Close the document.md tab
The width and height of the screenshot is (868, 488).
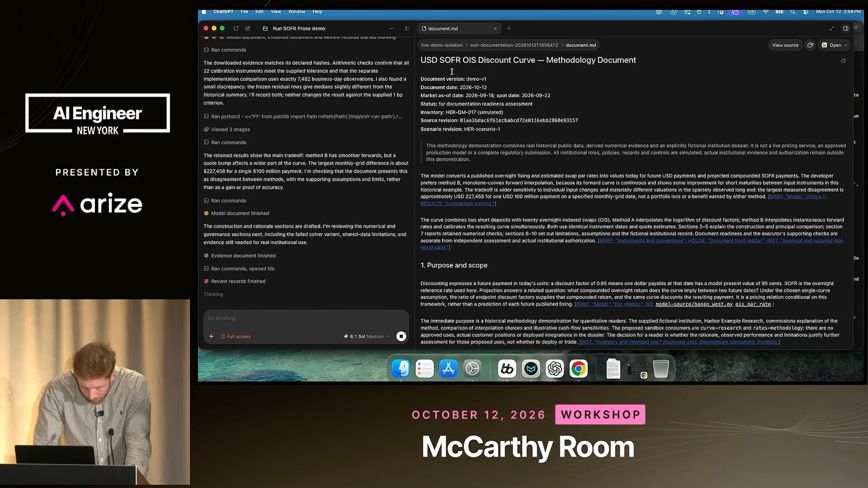click(x=495, y=28)
